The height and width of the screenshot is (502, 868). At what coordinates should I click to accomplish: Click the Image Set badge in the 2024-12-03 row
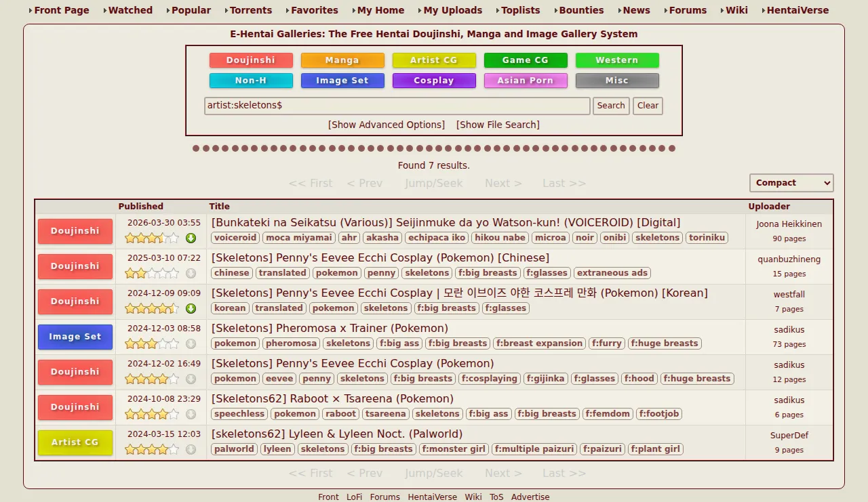[75, 337]
